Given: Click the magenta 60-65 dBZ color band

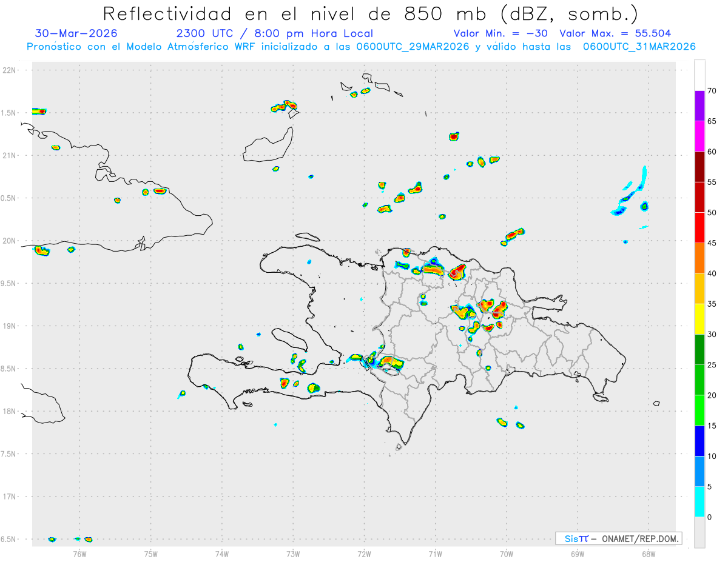Looking at the screenshot, I should [x=699, y=136].
